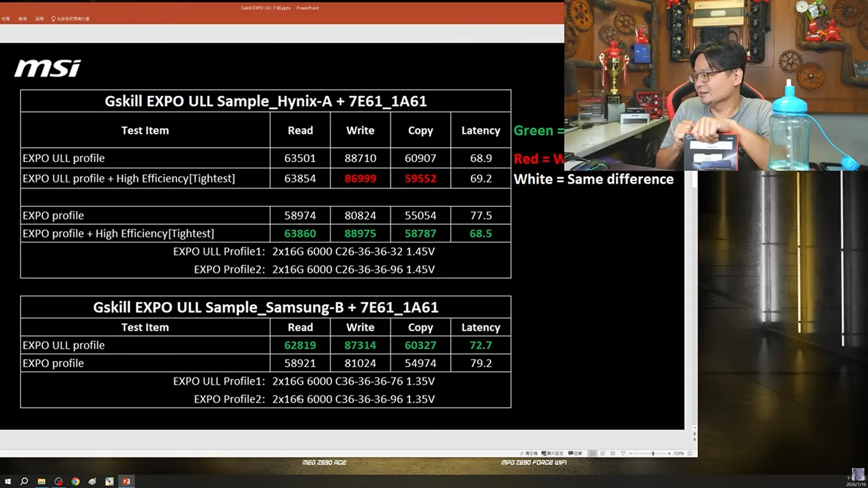The height and width of the screenshot is (488, 868).
Task: Open the Help (說明) ribbon tab
Action: click(x=39, y=19)
